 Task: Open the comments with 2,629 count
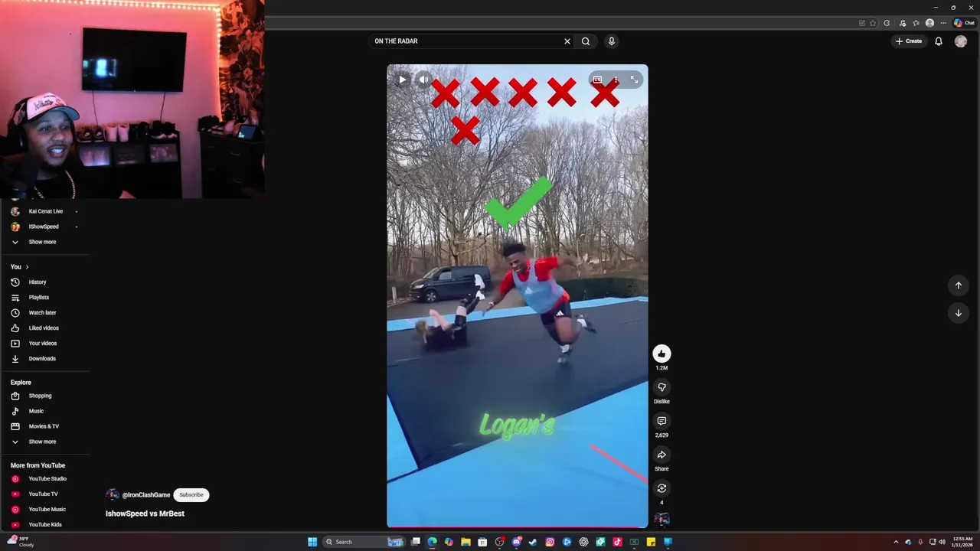coord(661,421)
